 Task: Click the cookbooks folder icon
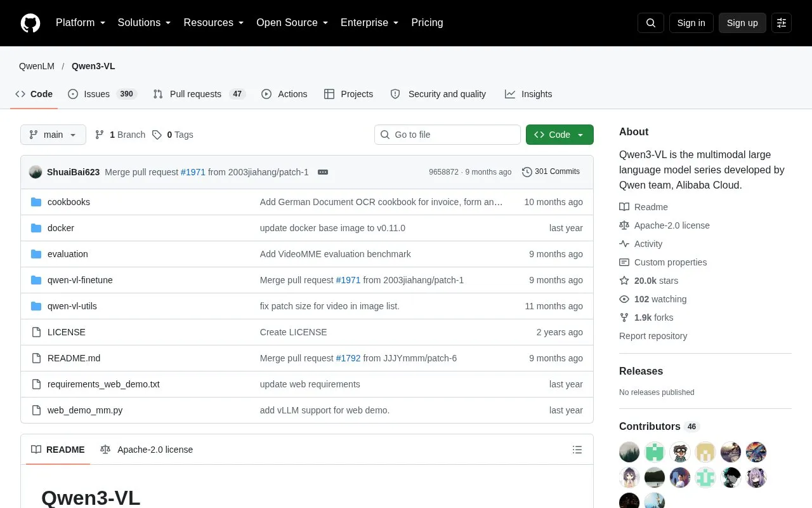click(36, 202)
